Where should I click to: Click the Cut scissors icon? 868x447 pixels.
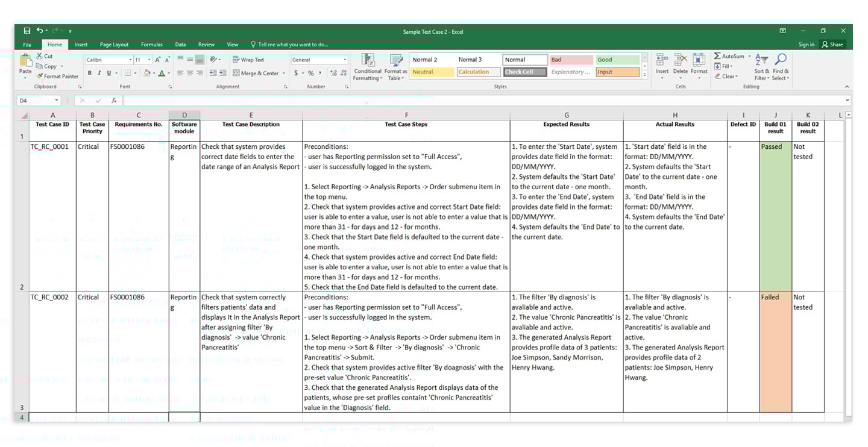(x=40, y=56)
